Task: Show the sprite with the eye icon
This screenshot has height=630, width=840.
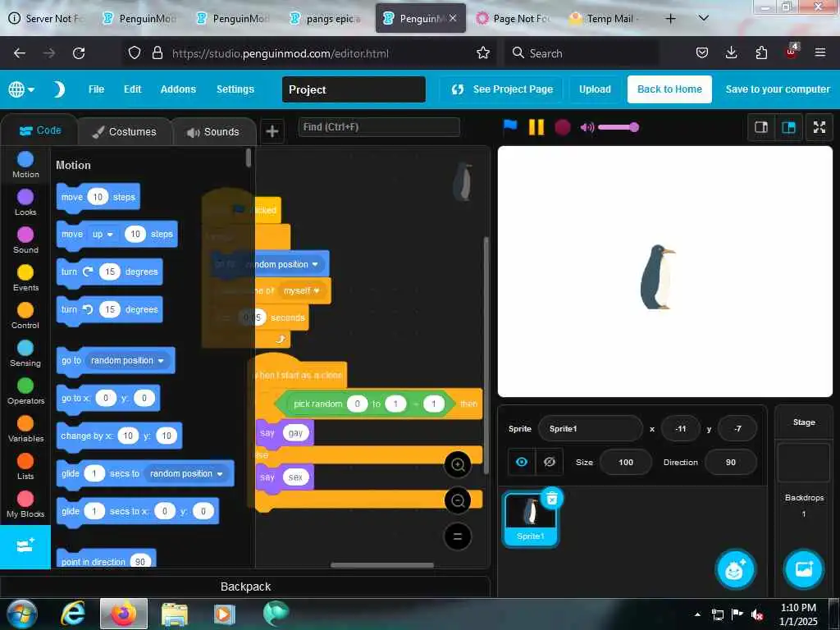Action: point(521,462)
